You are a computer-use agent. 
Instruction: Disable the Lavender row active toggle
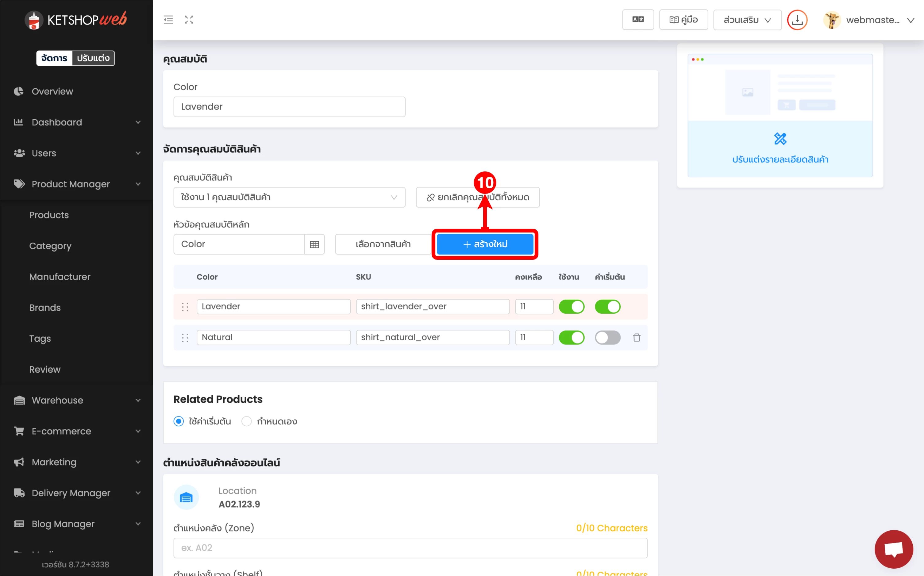pyautogui.click(x=571, y=307)
